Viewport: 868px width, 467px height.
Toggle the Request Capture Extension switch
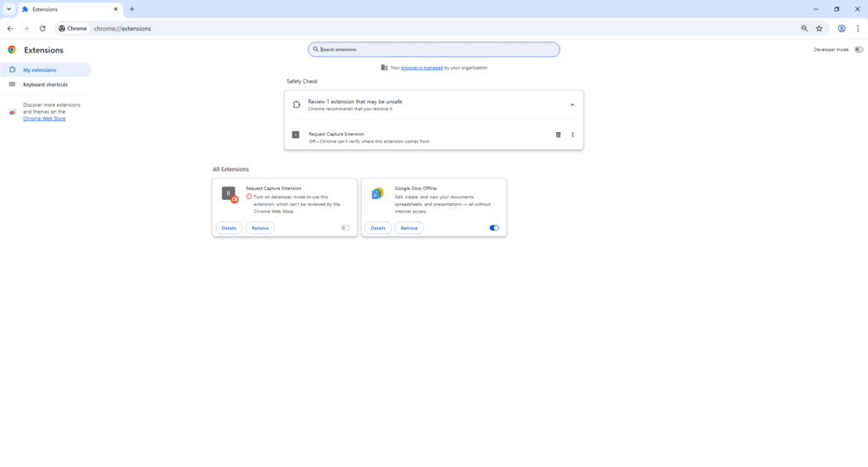(x=345, y=228)
